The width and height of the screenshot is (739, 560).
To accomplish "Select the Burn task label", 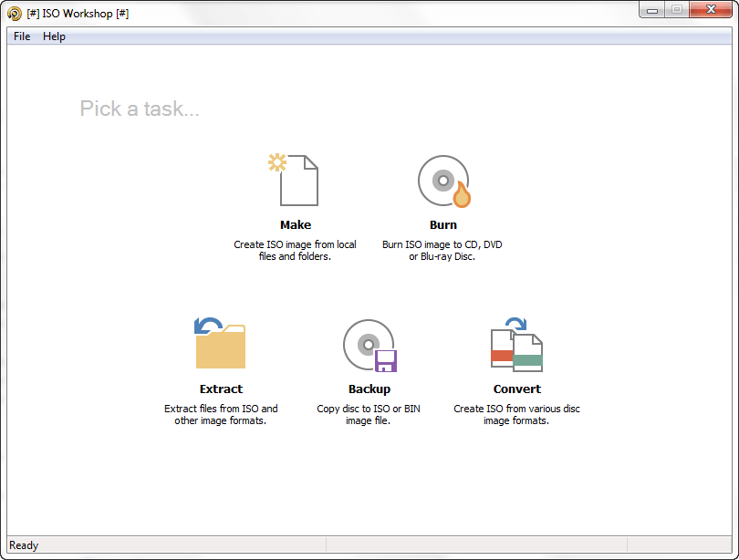I will pyautogui.click(x=443, y=224).
